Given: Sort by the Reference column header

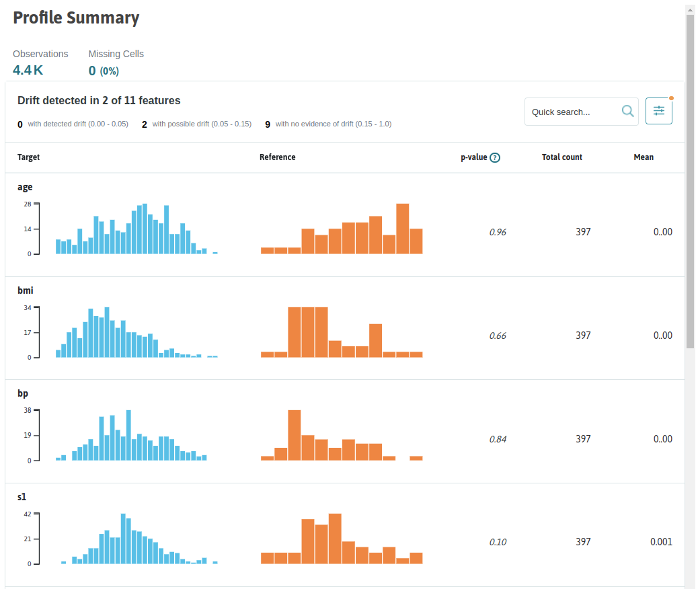Looking at the screenshot, I should (277, 157).
